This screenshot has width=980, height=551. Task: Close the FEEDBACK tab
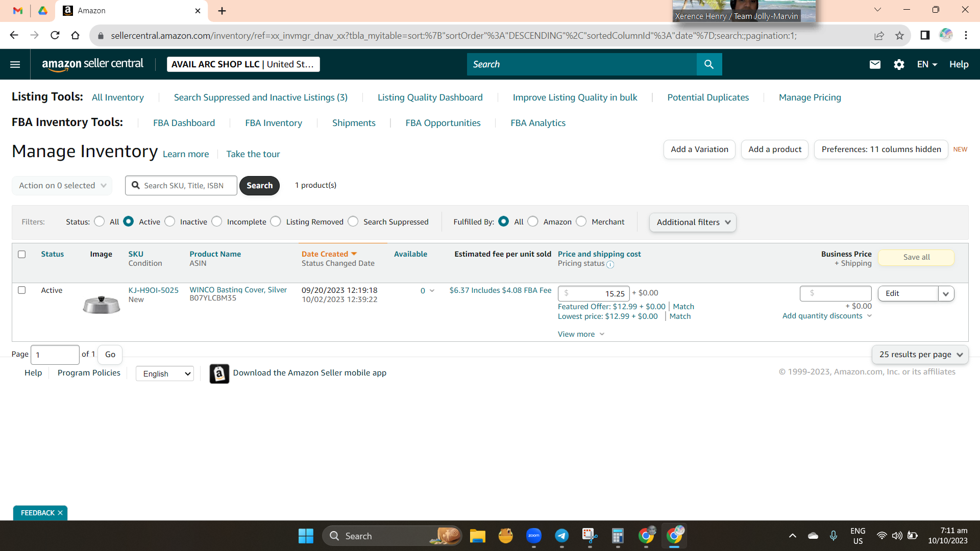click(x=60, y=513)
